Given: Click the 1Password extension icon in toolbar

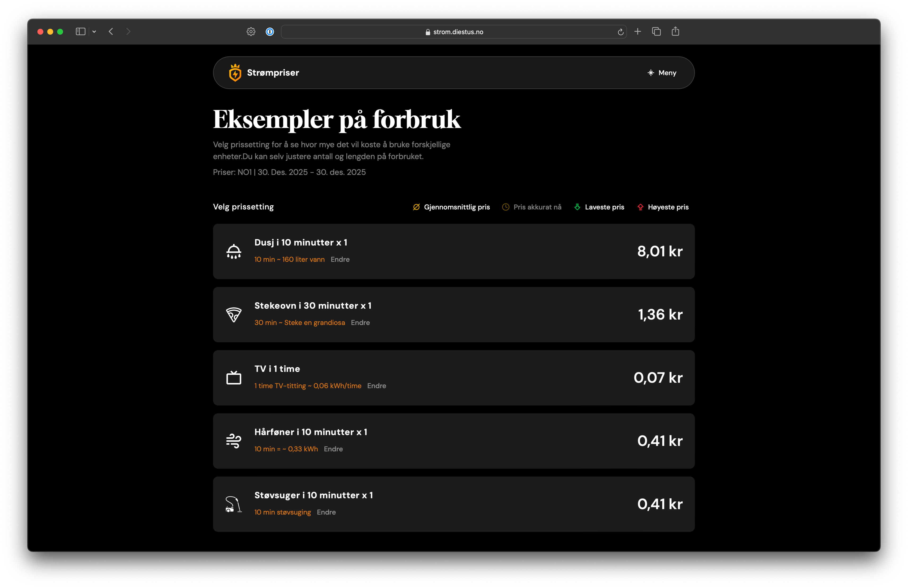Looking at the screenshot, I should pyautogui.click(x=270, y=32).
